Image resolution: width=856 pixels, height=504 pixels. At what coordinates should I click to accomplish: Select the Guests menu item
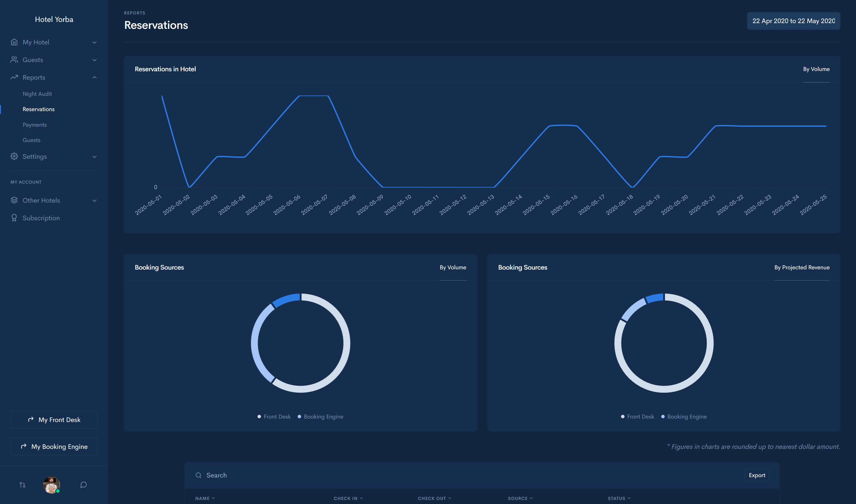click(32, 60)
